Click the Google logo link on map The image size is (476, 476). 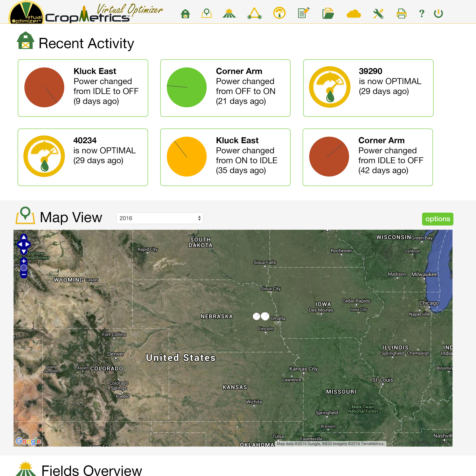[x=28, y=441]
